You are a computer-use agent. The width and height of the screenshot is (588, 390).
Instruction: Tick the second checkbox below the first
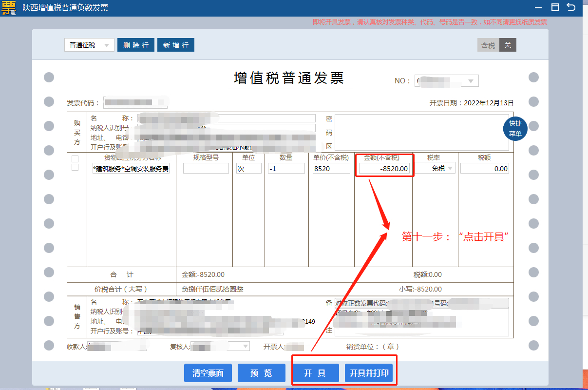75,167
